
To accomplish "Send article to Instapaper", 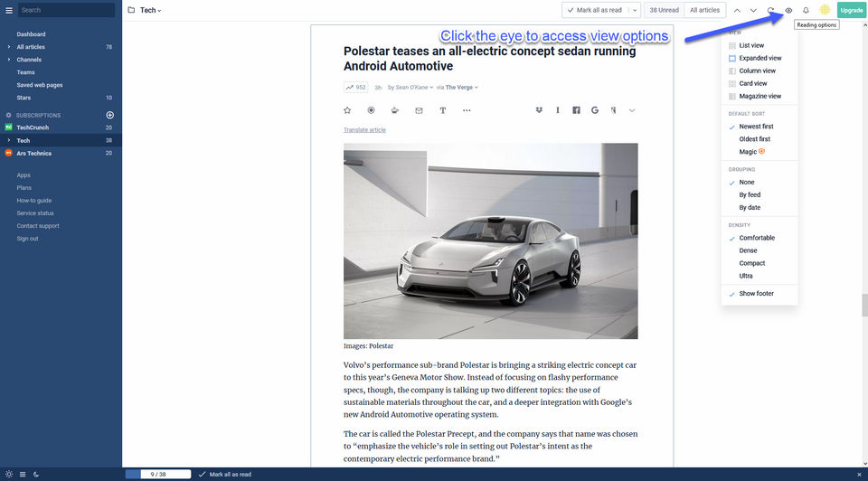I will click(x=558, y=110).
